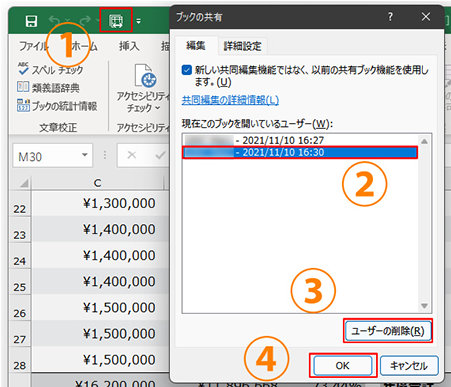Confirm dialog with OK button
The width and height of the screenshot is (451, 387).
tap(343, 366)
